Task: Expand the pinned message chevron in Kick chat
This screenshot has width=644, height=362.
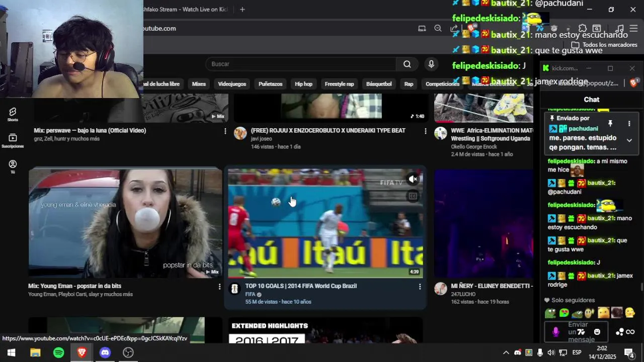Action: (629, 140)
